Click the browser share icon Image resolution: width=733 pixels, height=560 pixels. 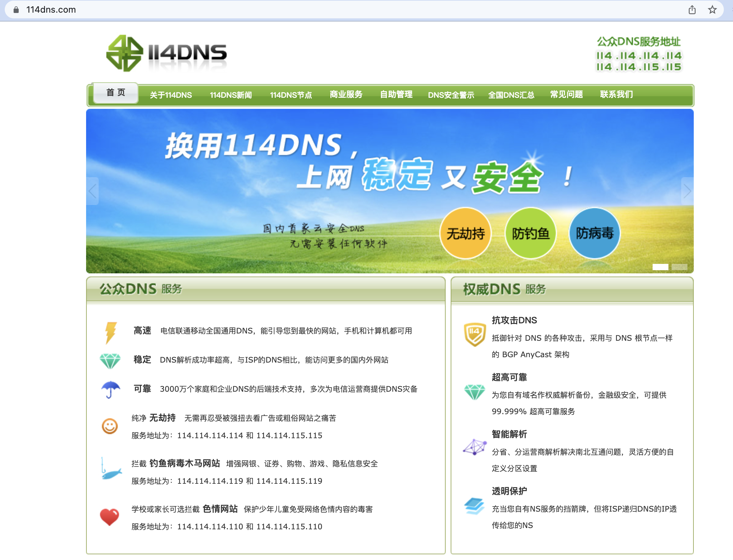[692, 10]
